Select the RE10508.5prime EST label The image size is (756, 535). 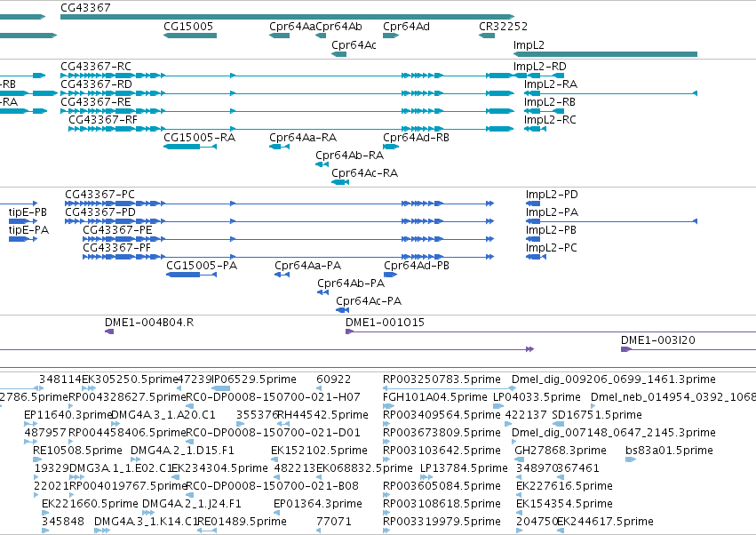click(77, 450)
